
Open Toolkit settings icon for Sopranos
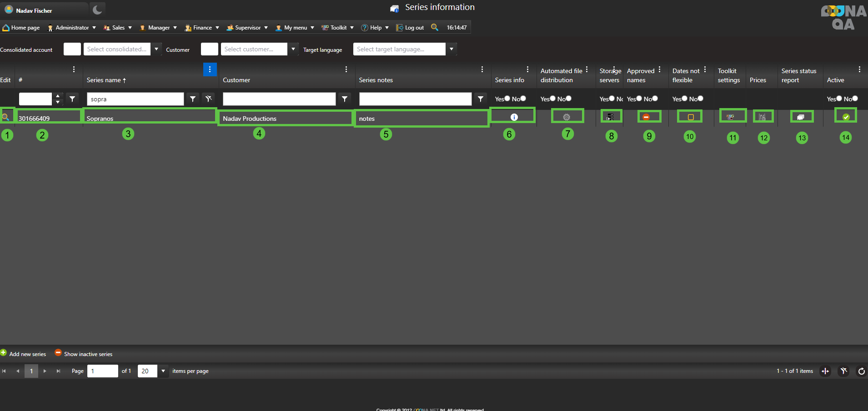coord(730,117)
